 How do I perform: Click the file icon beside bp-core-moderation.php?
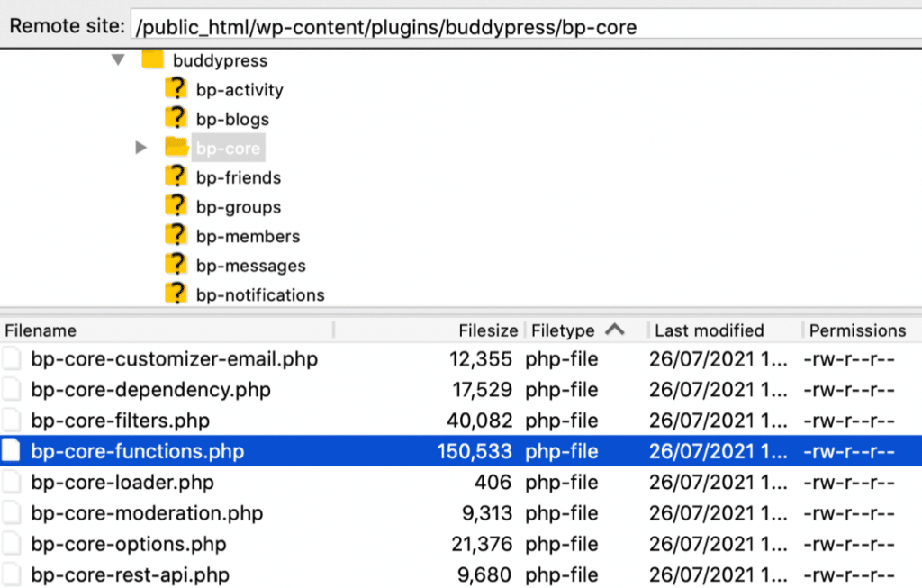pos(14,513)
